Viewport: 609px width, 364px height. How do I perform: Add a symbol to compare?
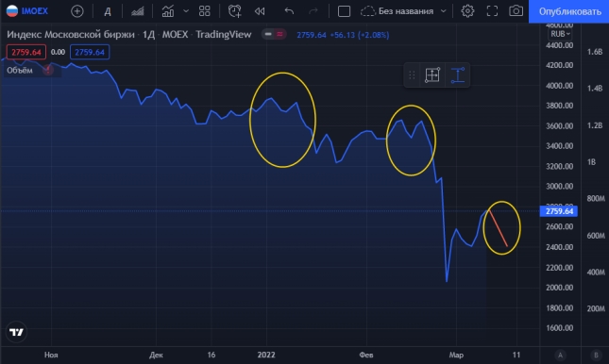[76, 11]
